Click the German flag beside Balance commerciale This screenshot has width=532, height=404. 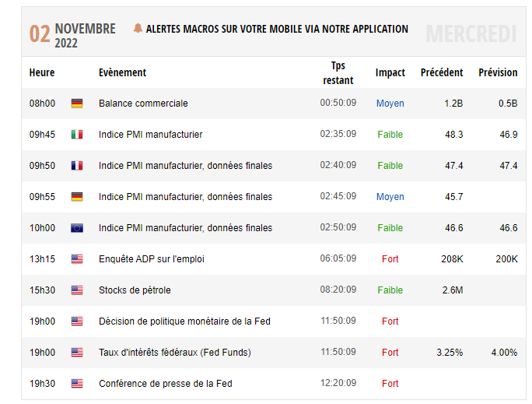coord(77,104)
